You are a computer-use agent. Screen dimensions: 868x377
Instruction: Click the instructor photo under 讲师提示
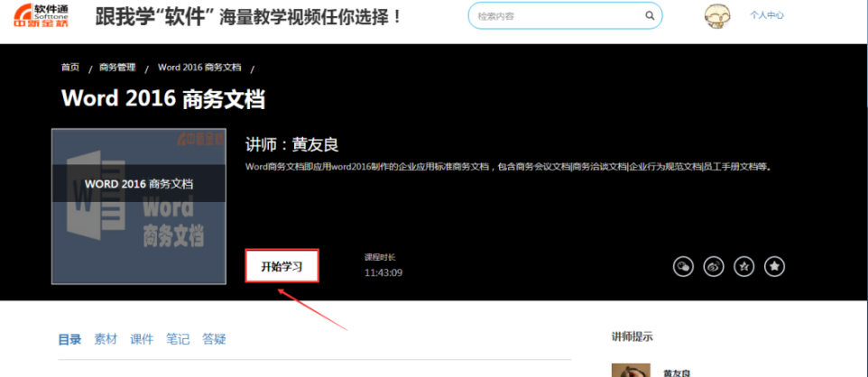click(x=631, y=370)
